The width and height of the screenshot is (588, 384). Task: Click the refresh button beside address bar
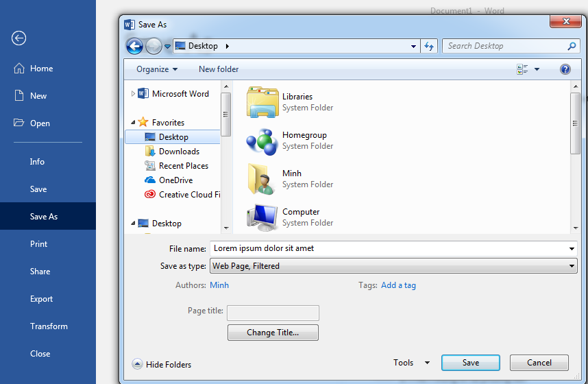(x=429, y=46)
